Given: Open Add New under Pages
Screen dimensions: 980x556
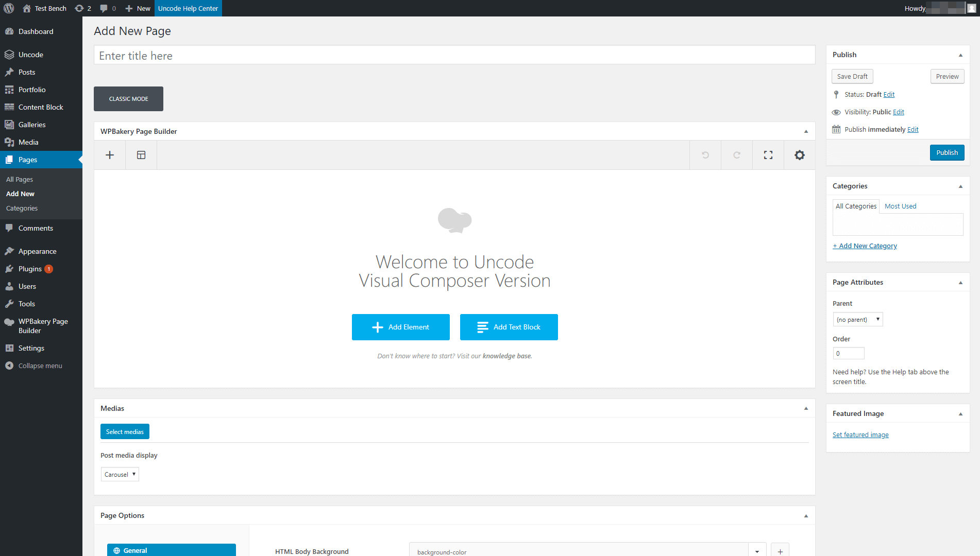Looking at the screenshot, I should pyautogui.click(x=20, y=194).
